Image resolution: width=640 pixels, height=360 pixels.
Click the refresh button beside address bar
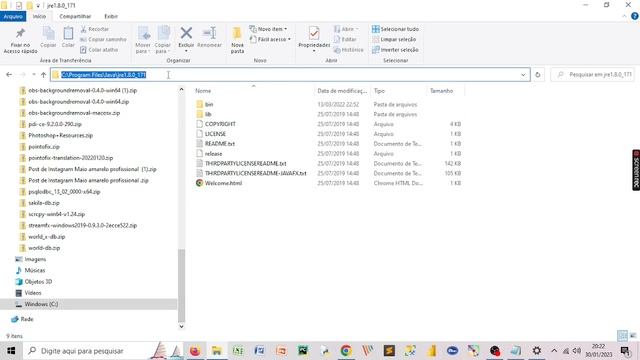tap(538, 75)
